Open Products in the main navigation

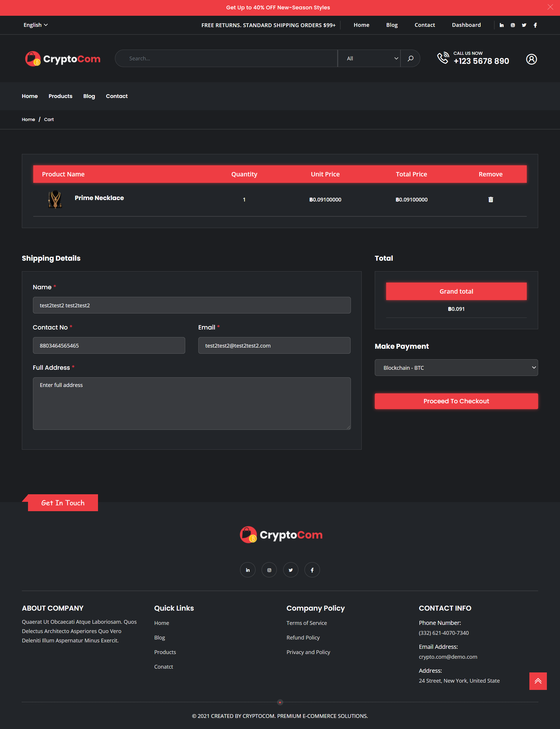click(x=60, y=96)
